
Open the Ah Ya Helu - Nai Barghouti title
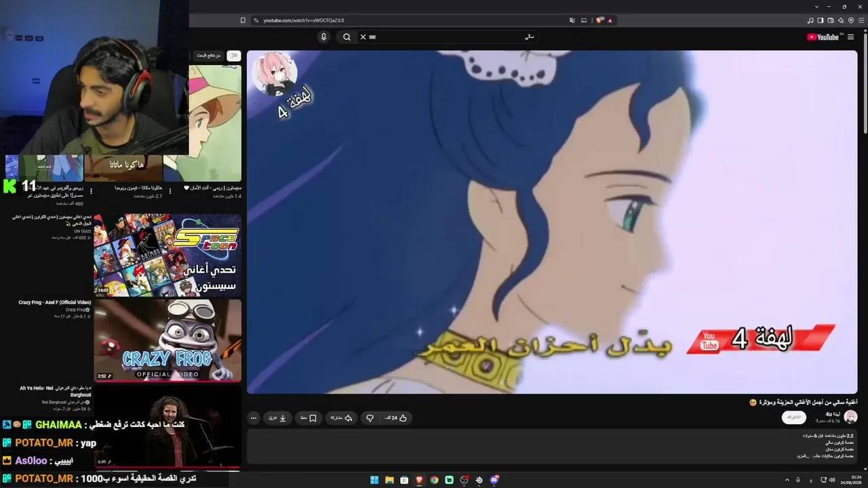click(56, 391)
